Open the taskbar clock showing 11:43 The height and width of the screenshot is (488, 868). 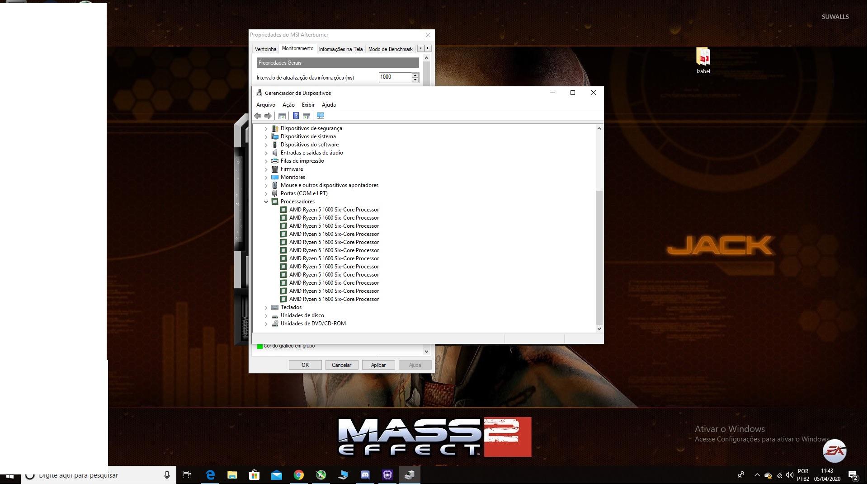point(827,475)
